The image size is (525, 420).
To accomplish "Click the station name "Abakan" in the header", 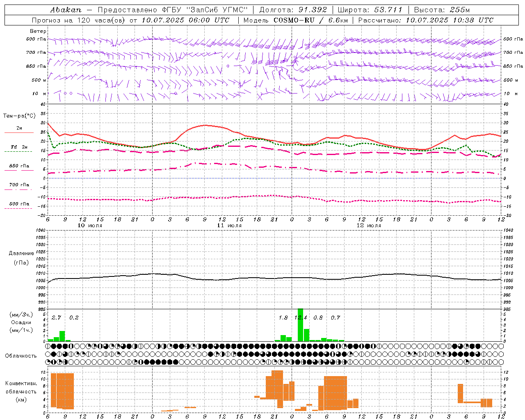I will tap(66, 9).
